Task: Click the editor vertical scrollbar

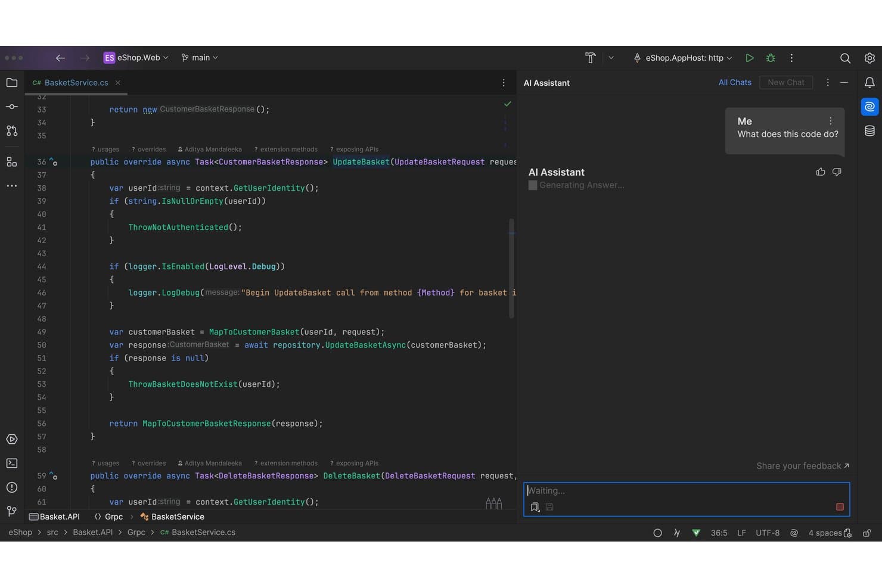Action: pos(511,268)
